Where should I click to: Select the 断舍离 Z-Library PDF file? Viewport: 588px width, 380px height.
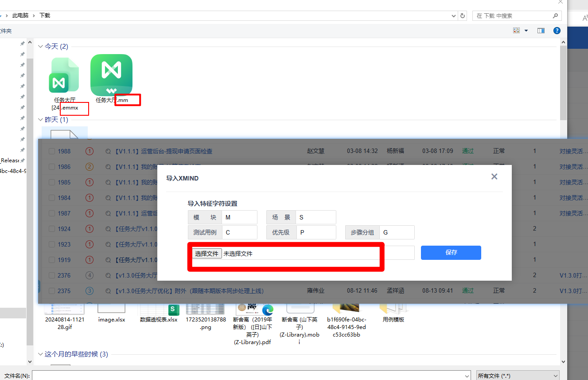click(252, 331)
